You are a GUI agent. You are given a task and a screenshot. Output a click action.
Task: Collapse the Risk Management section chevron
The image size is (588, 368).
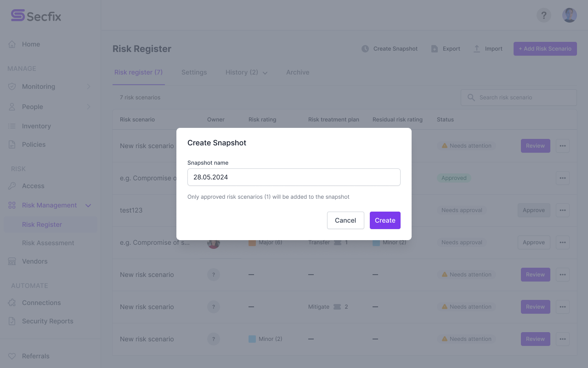coord(89,205)
